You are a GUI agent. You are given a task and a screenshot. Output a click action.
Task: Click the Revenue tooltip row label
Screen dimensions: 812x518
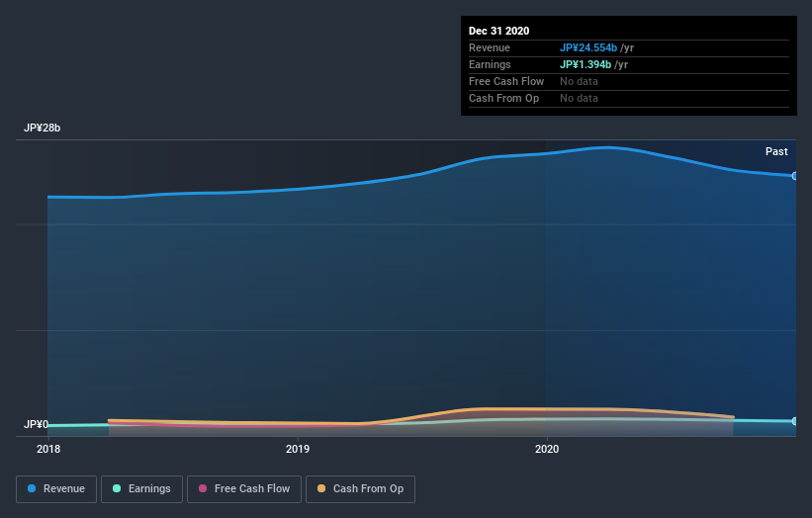click(490, 47)
